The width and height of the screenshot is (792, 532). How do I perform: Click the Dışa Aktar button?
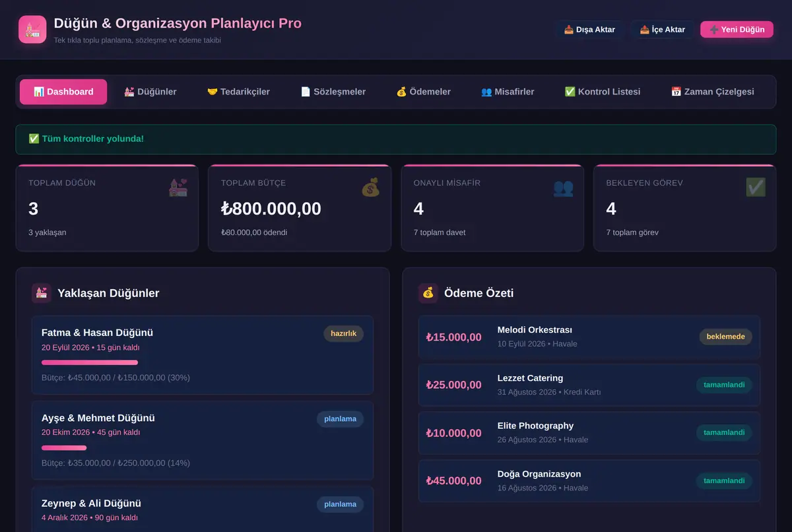pyautogui.click(x=589, y=30)
